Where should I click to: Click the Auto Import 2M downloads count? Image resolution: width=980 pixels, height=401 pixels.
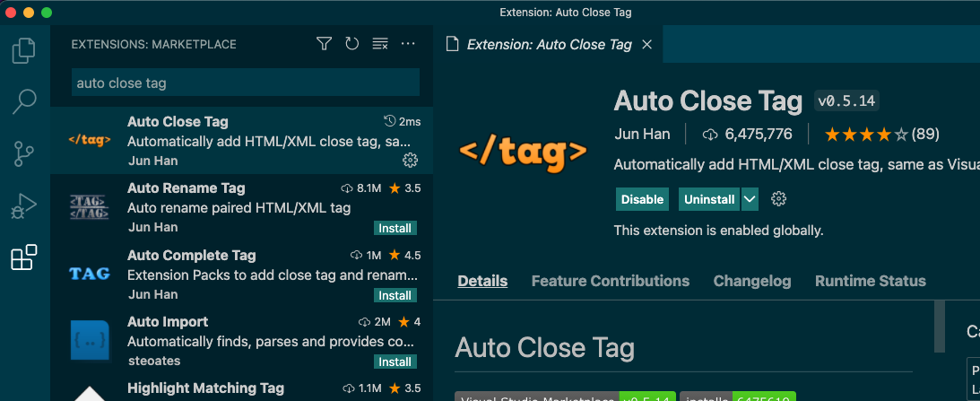[x=374, y=322]
